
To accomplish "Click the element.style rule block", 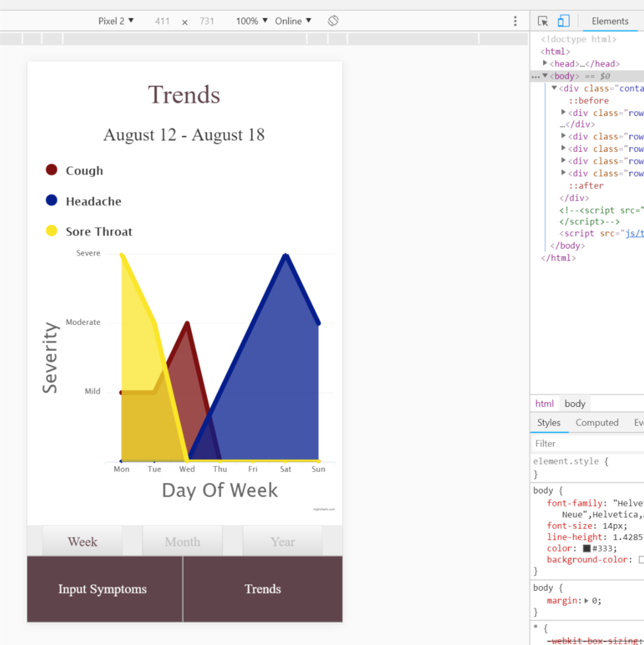I will (587, 467).
